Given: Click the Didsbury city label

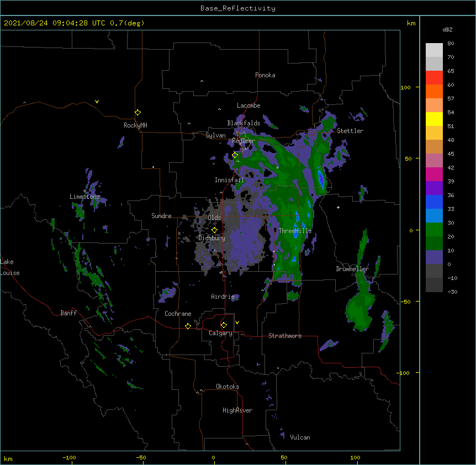Looking at the screenshot, I should pyautogui.click(x=211, y=238).
